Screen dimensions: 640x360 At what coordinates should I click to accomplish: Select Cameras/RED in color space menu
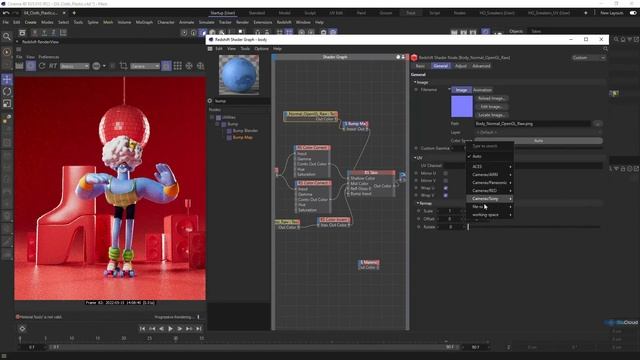pyautogui.click(x=490, y=191)
